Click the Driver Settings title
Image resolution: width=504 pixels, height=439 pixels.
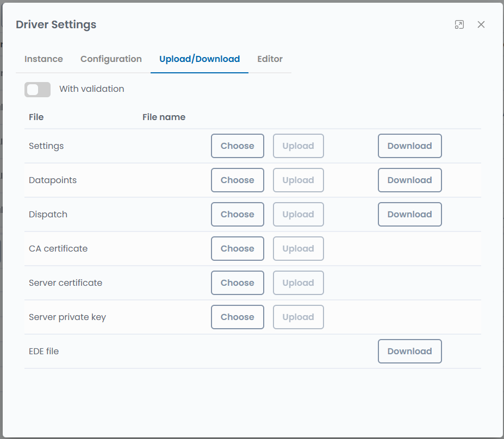click(56, 25)
